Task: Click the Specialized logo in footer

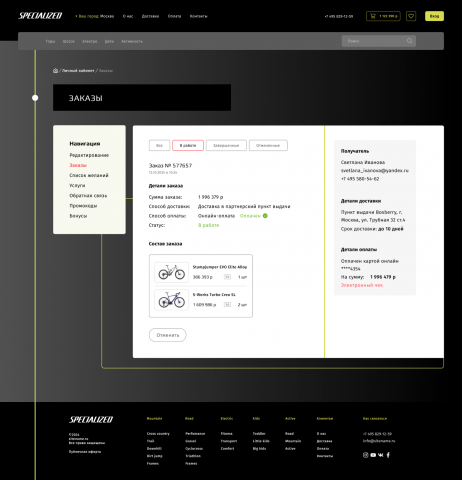Action: click(x=91, y=419)
